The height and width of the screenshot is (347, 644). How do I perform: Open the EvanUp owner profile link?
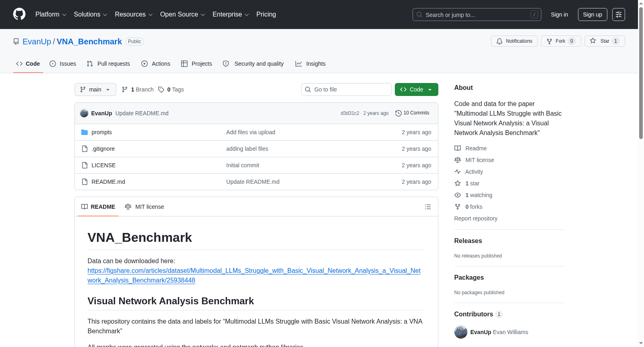click(x=37, y=42)
